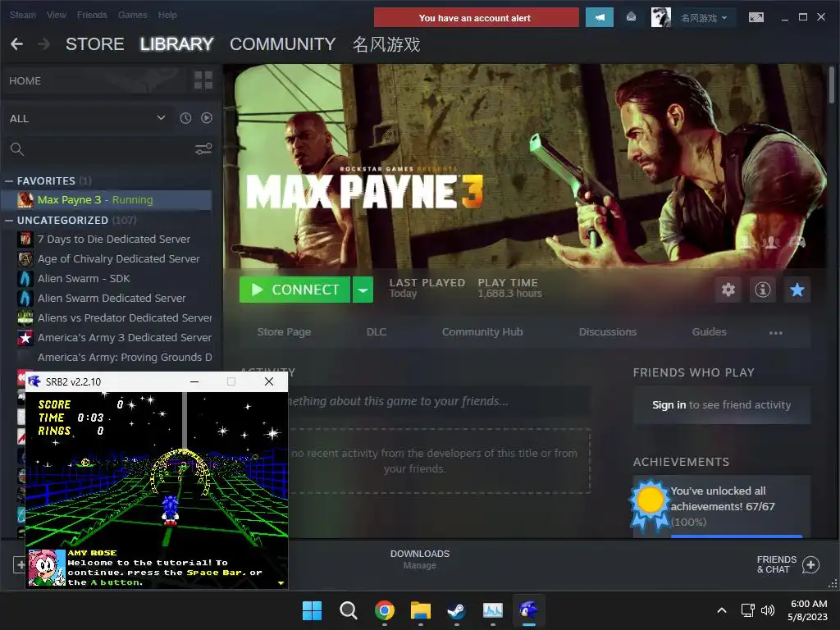
Task: Open the View menu
Action: (x=57, y=15)
